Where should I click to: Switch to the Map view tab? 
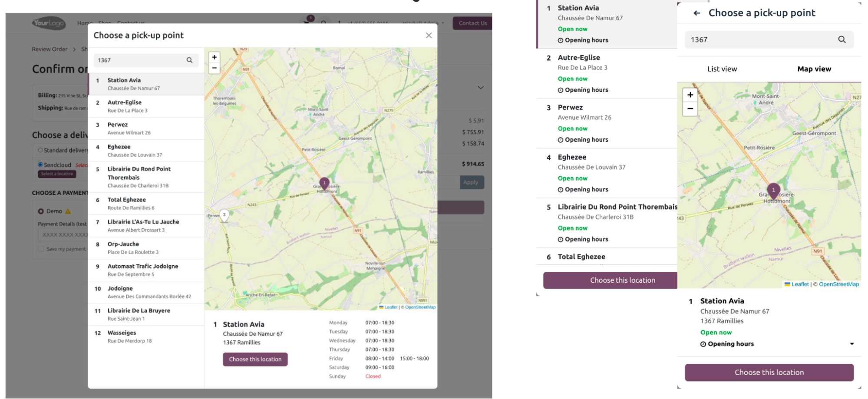[814, 69]
